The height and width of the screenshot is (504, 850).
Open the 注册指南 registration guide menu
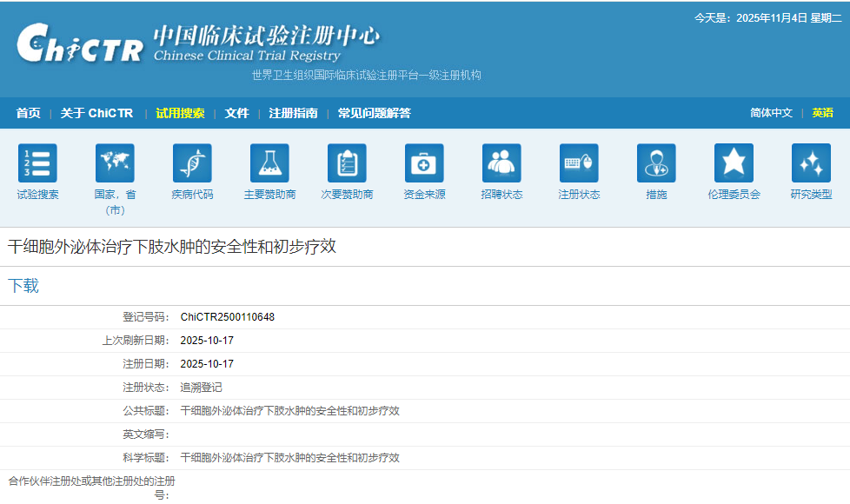(289, 112)
